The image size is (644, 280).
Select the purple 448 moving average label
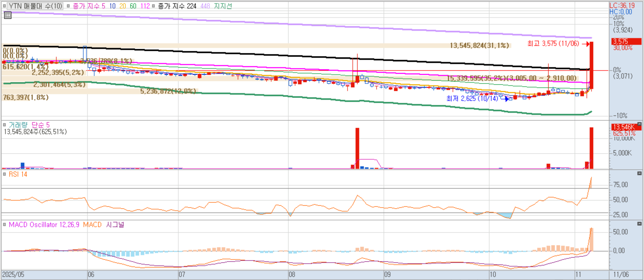click(x=205, y=6)
